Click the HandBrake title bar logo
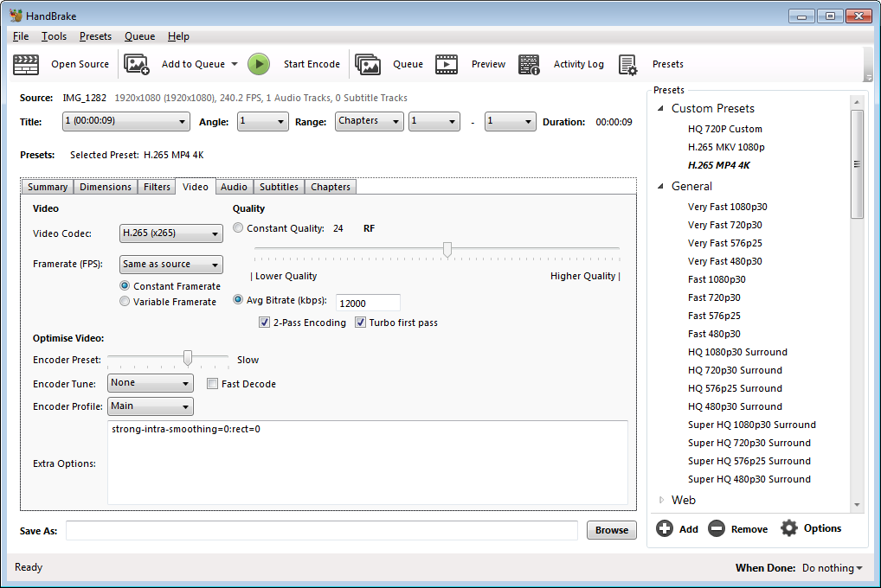 [16, 16]
